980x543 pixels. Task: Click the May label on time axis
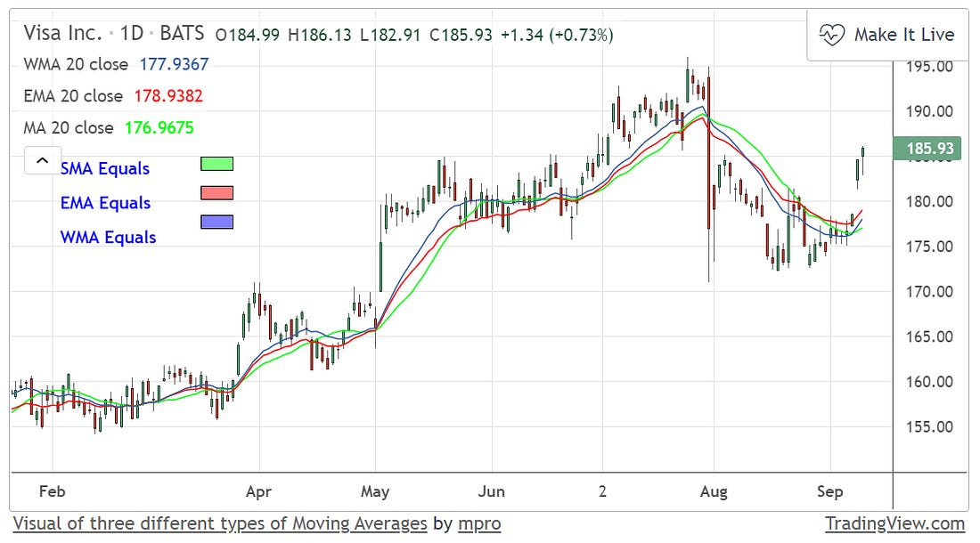tap(375, 492)
